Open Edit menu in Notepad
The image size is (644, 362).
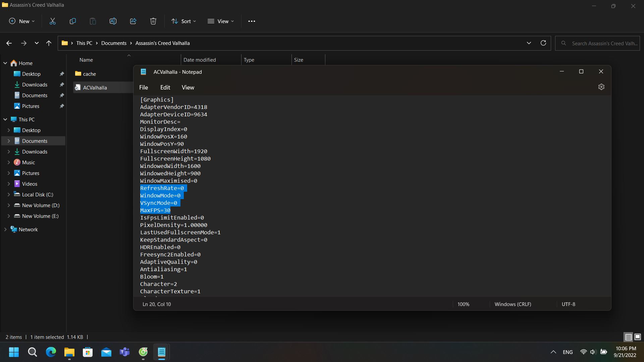165,87
